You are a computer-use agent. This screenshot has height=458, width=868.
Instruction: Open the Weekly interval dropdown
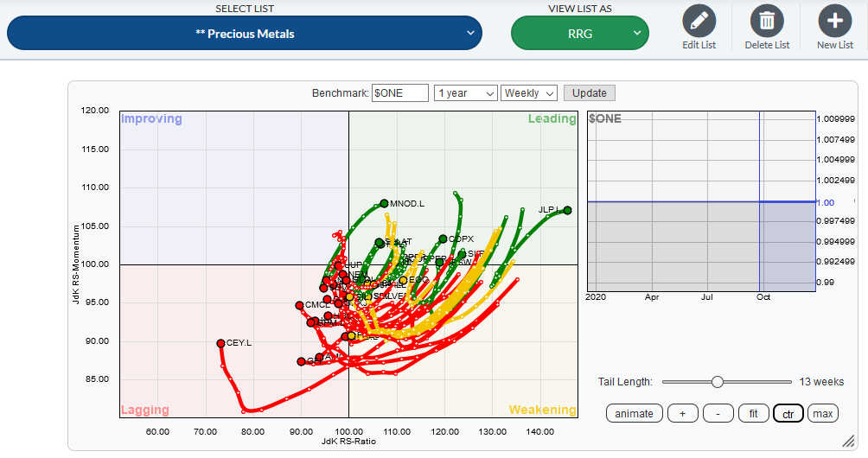click(528, 93)
